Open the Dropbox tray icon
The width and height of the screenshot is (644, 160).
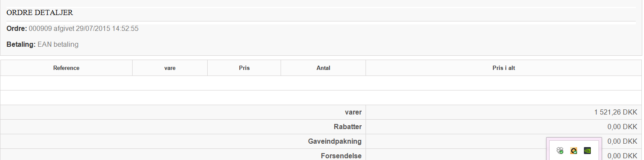(x=560, y=151)
